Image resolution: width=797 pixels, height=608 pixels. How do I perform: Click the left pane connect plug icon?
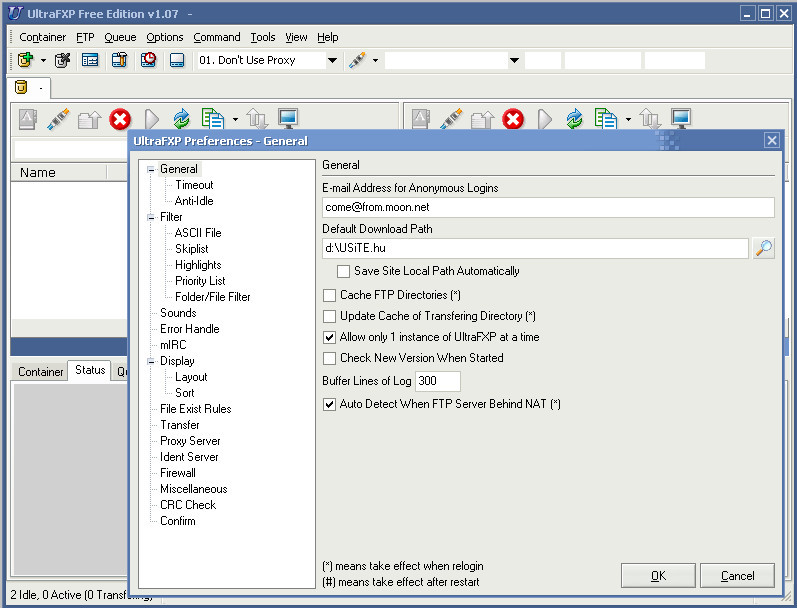[x=58, y=119]
